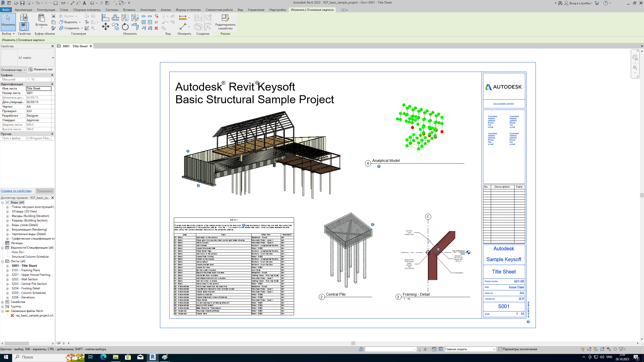Select Mirror - Pick Axis tool
This screenshot has height=362, width=644.
[125, 18]
